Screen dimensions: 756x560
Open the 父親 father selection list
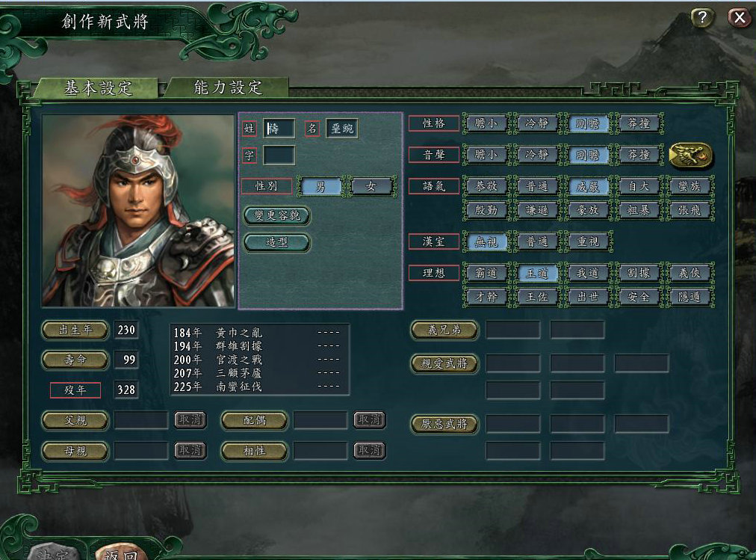(x=75, y=420)
